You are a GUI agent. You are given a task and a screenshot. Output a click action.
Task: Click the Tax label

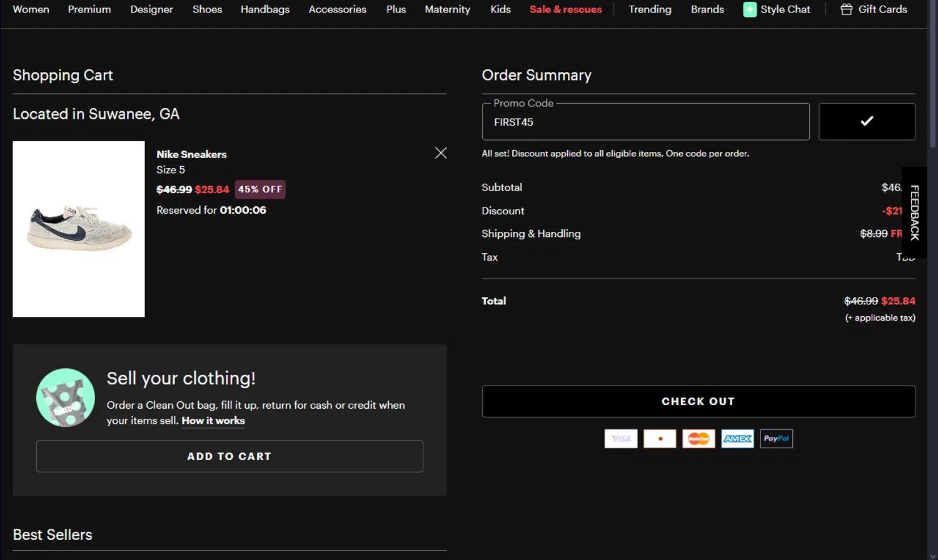pyautogui.click(x=490, y=257)
